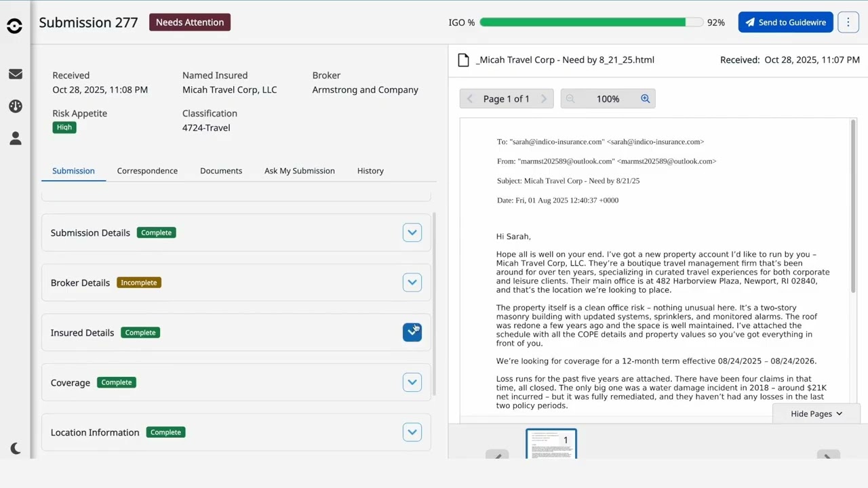Image resolution: width=868 pixels, height=488 pixels.
Task: Click the Incomplete badge on Broker Details
Action: point(139,283)
